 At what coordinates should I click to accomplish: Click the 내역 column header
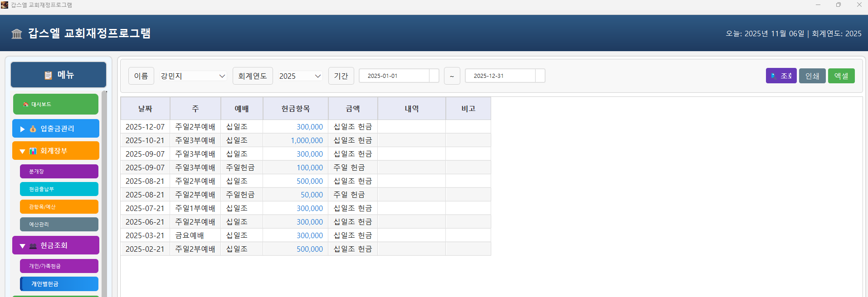412,109
